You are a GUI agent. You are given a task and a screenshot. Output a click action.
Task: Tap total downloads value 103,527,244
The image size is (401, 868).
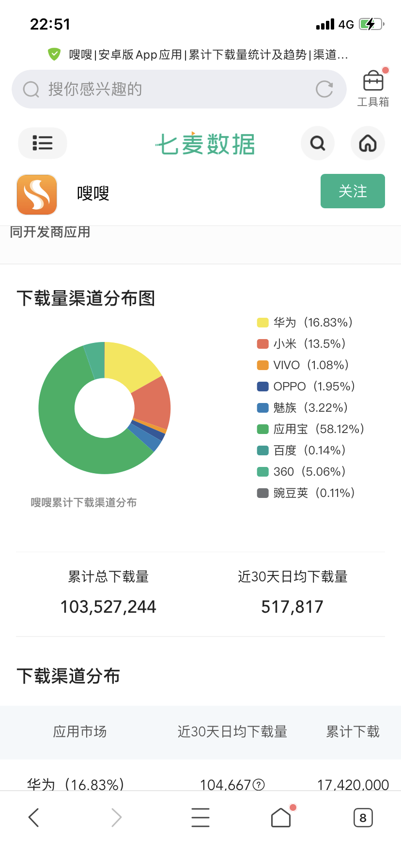pos(108,607)
